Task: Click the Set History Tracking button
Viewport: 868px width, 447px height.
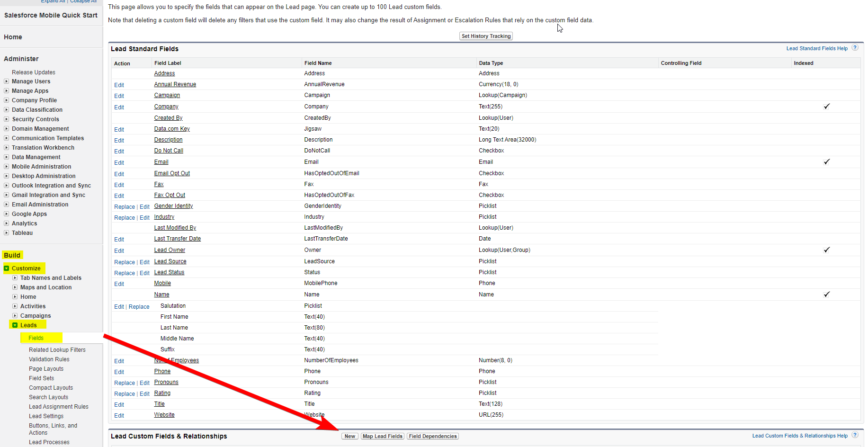Action: point(486,36)
